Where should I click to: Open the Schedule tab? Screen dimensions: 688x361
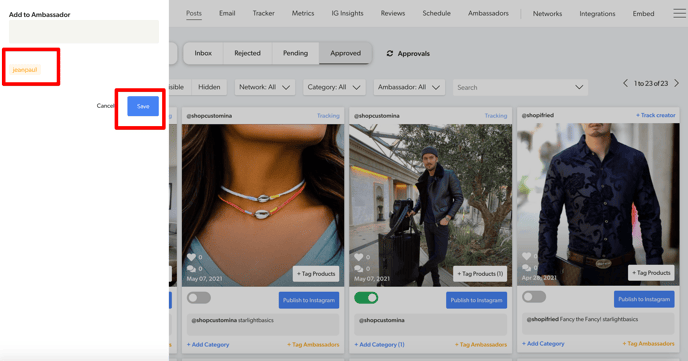coord(436,14)
